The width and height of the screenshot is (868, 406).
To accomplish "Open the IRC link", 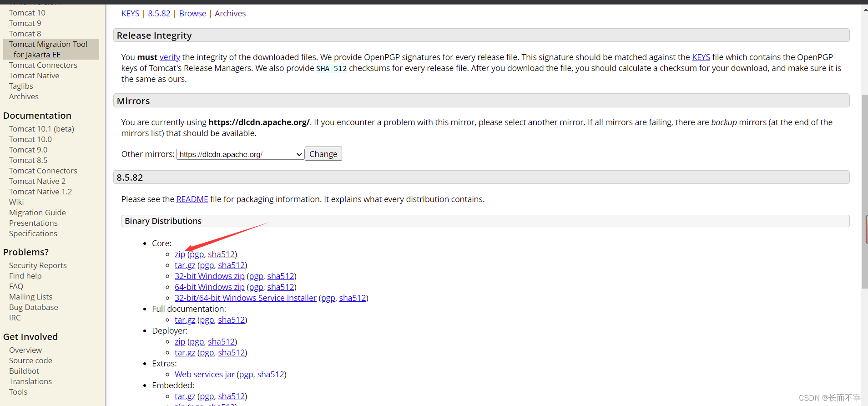I will (x=15, y=318).
